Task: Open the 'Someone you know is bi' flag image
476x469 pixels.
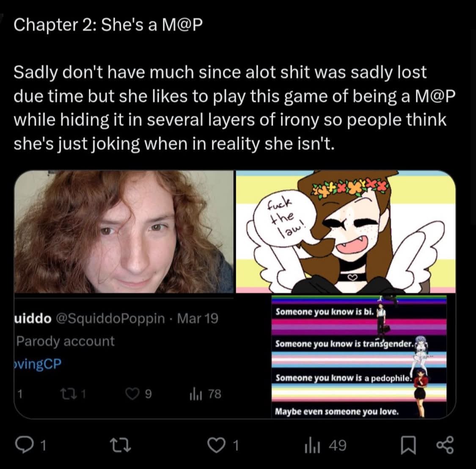Action: point(359,357)
